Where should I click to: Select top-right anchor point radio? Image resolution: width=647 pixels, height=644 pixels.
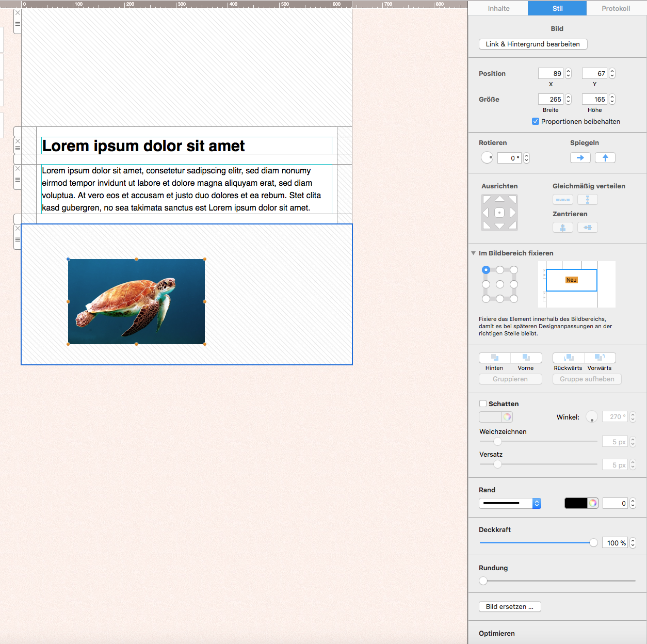tap(514, 270)
